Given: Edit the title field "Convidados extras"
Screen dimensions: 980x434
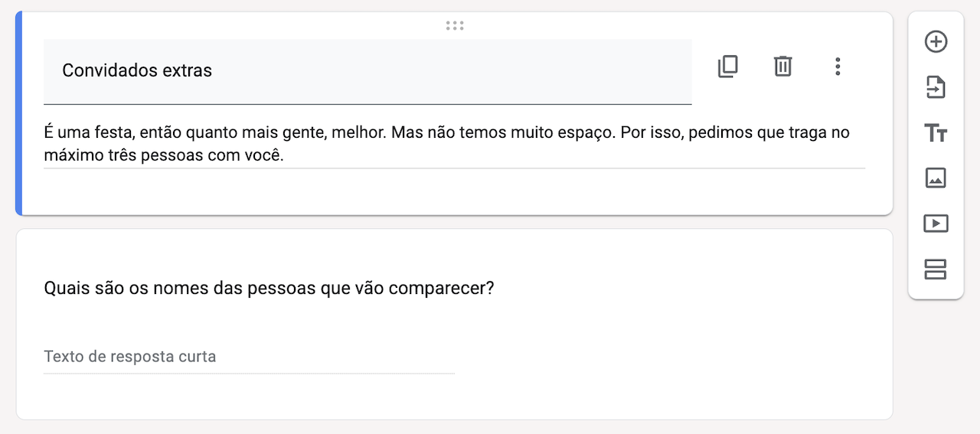Looking at the screenshot, I should point(367,71).
